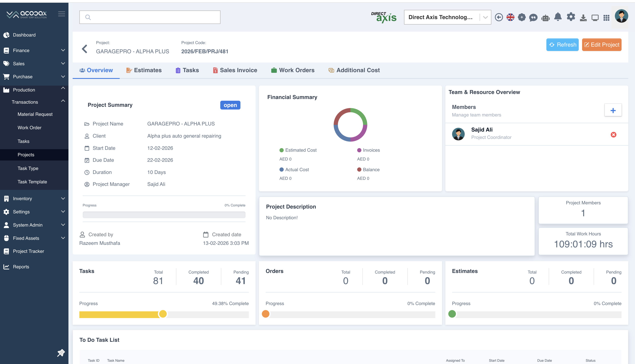
Task: Click the Financial Summary donut chart
Action: click(350, 125)
